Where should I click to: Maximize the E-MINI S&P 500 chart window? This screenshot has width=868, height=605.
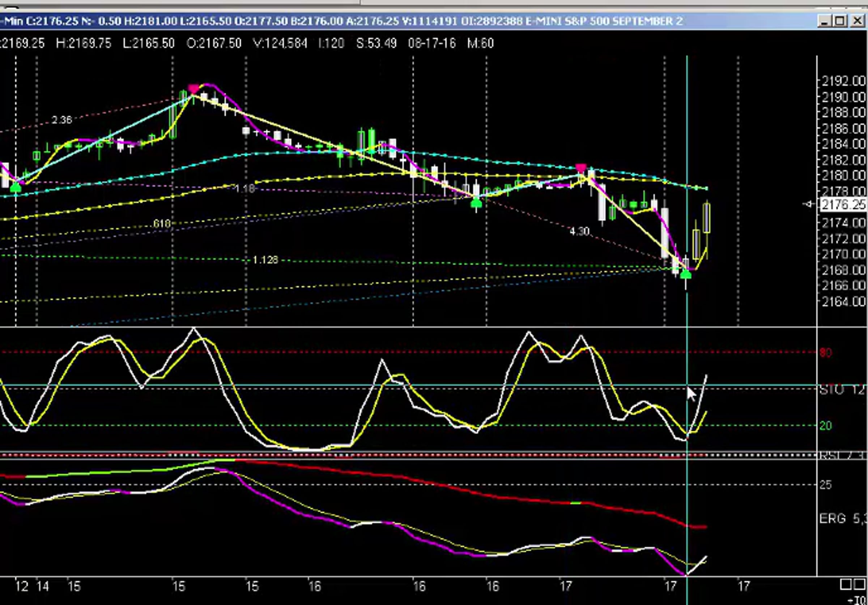point(840,21)
